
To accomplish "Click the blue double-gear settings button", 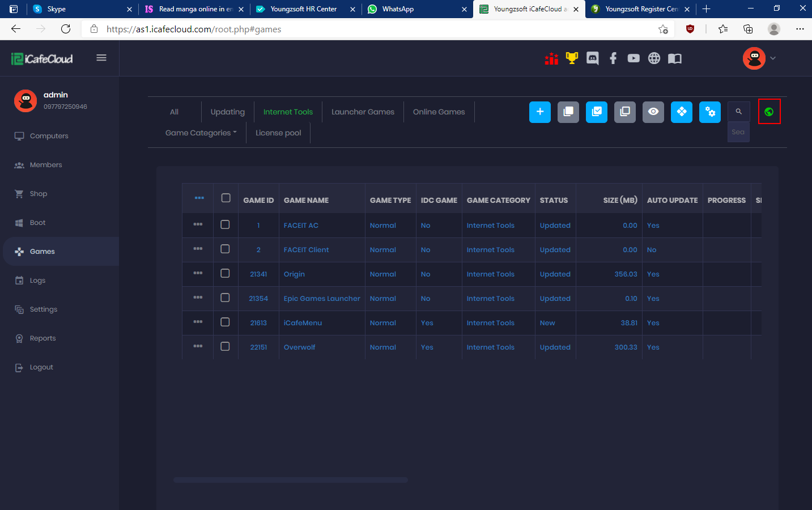I will click(x=709, y=112).
